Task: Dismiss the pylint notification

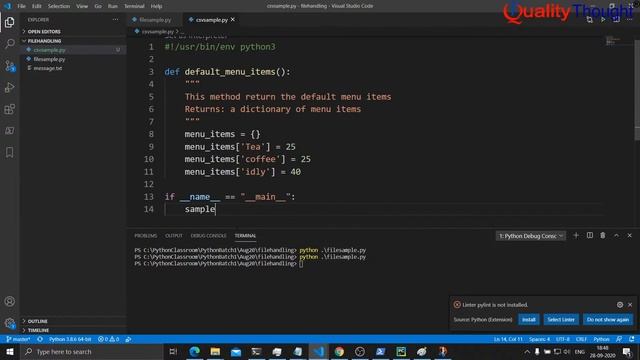Action: click(630, 304)
